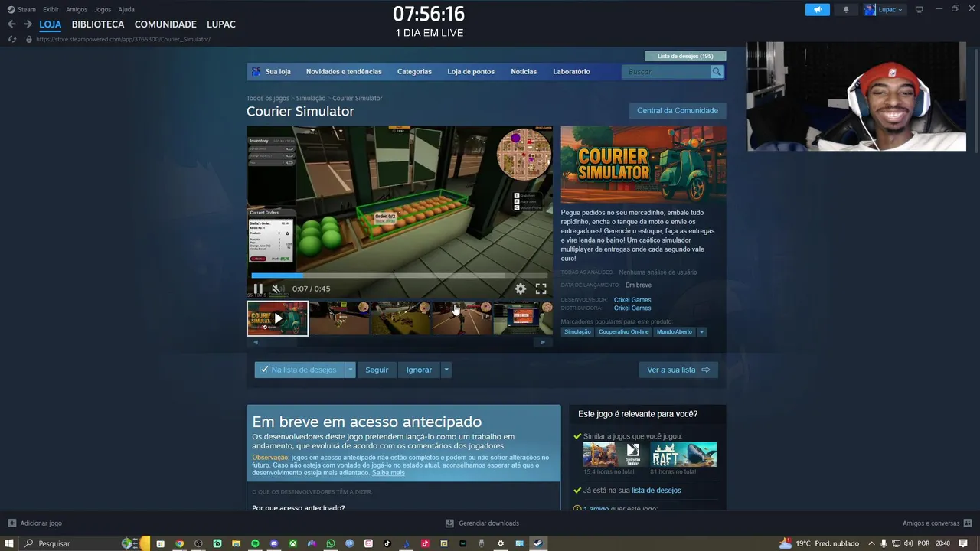Open the Lupac account dropdown

(884, 9)
